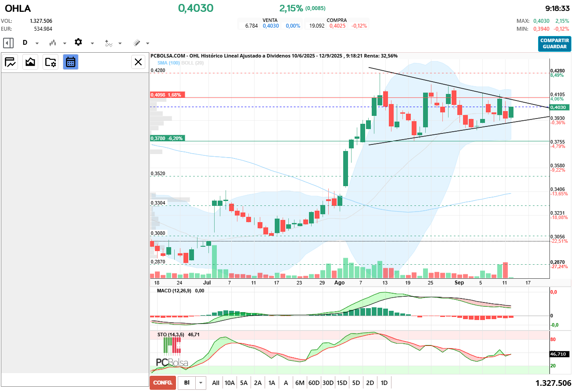This screenshot has width=578, height=392.
Task: Expand the drawing tools dropdown arrow
Action: (147, 43)
